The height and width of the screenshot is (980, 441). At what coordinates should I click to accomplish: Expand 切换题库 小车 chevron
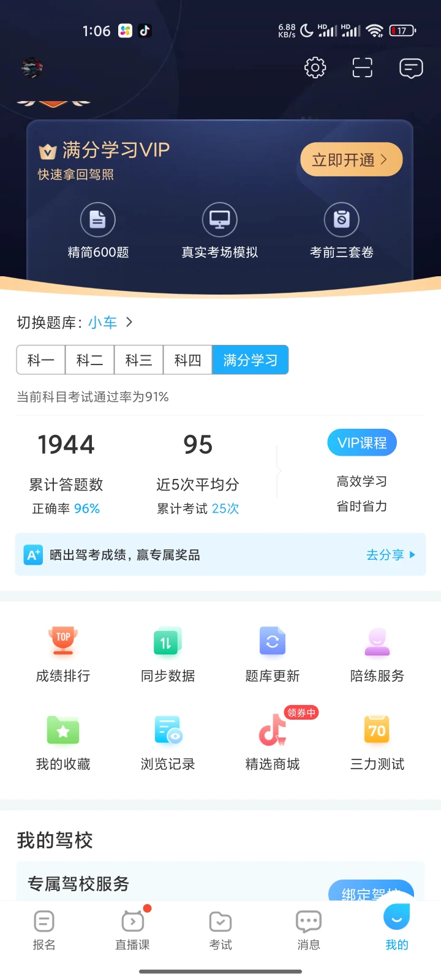(129, 322)
